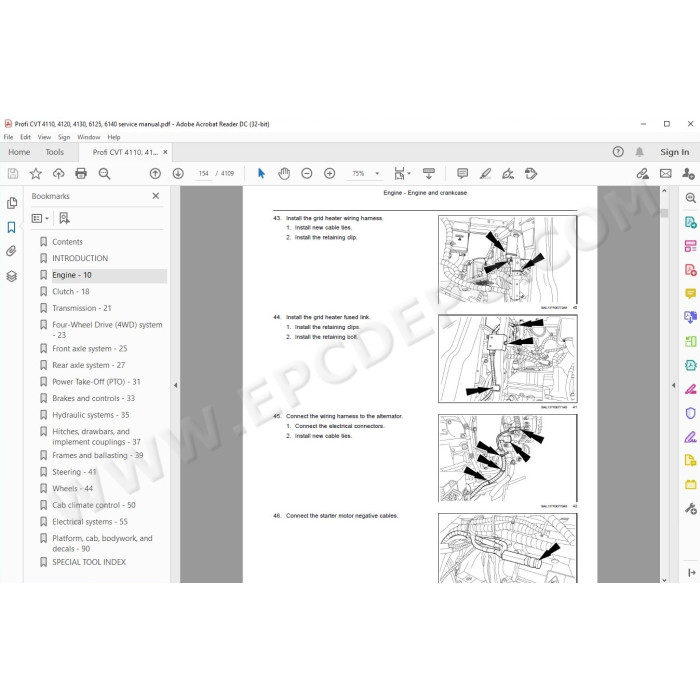Open the bookmarks options dropdown
The width and height of the screenshot is (700, 700).
point(40,218)
